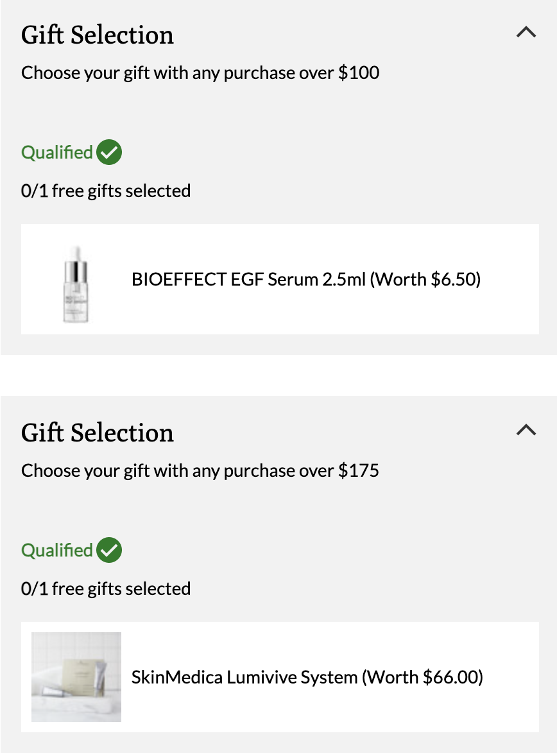
Task: Click '0/1 free gifts selected' under $100 offer
Action: (x=106, y=191)
